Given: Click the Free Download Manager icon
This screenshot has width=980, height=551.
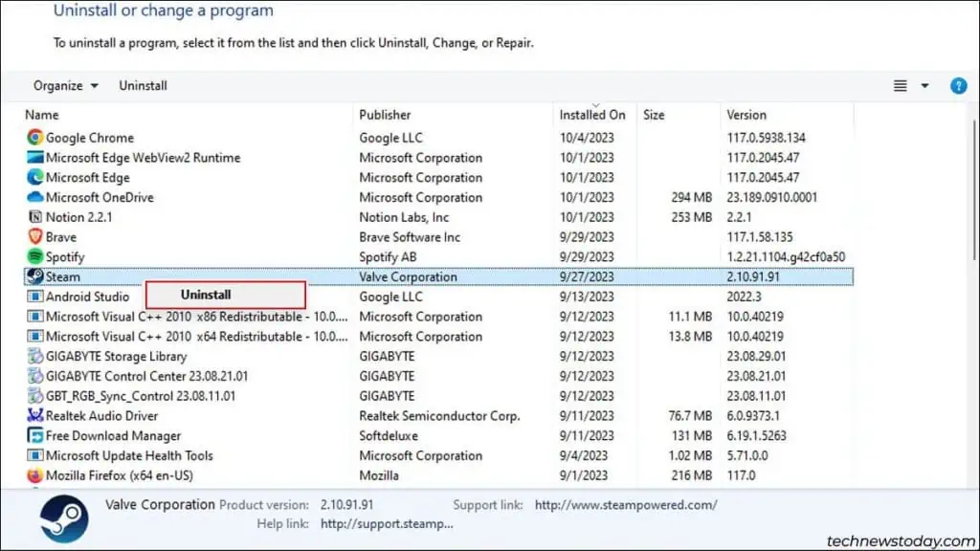Looking at the screenshot, I should click(35, 435).
